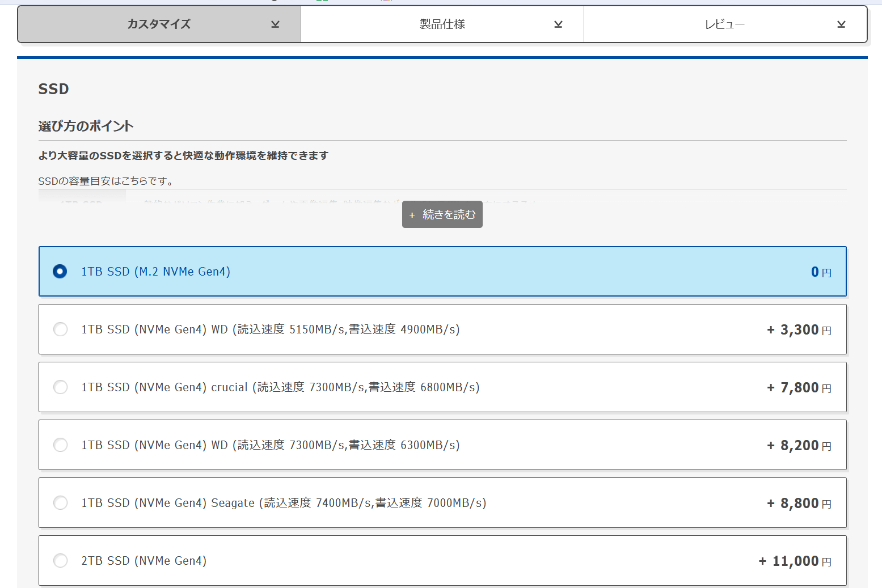Choose 2TB SSD (NVMe Gen4) radio button
882x588 pixels.
click(60, 561)
